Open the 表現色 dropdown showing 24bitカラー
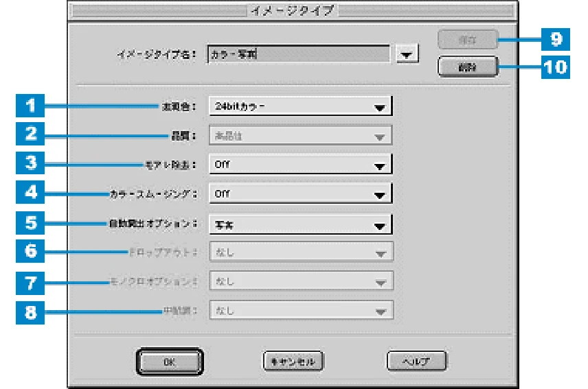The height and width of the screenshot is (389, 588). click(x=300, y=106)
